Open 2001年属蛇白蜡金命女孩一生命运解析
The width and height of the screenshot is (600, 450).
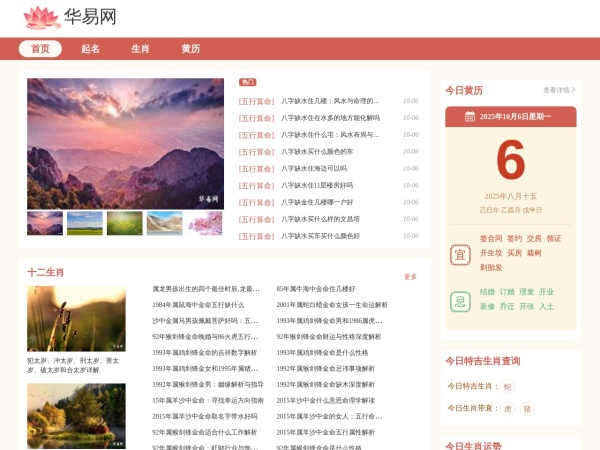click(332, 305)
